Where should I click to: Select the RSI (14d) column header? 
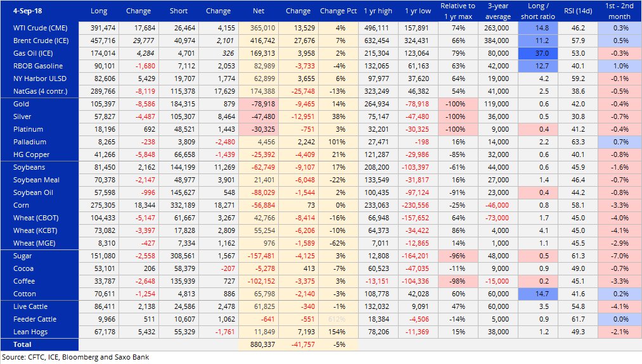[x=577, y=11]
